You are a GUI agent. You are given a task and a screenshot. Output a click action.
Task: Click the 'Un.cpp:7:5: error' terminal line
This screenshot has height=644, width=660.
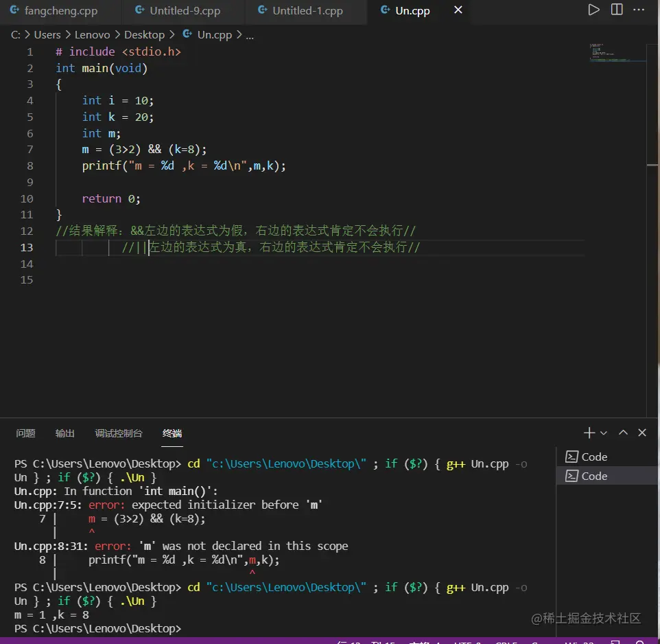pyautogui.click(x=168, y=505)
